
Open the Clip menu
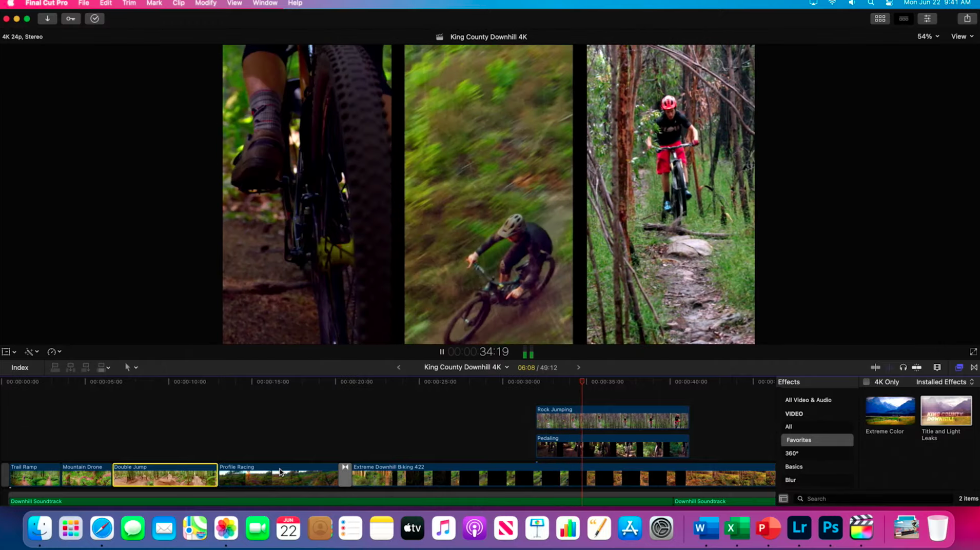(179, 3)
